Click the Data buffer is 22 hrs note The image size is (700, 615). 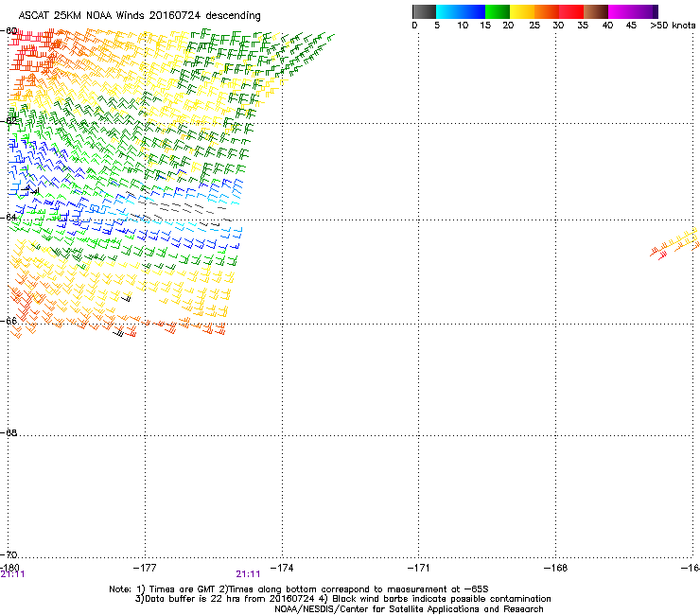point(342,599)
